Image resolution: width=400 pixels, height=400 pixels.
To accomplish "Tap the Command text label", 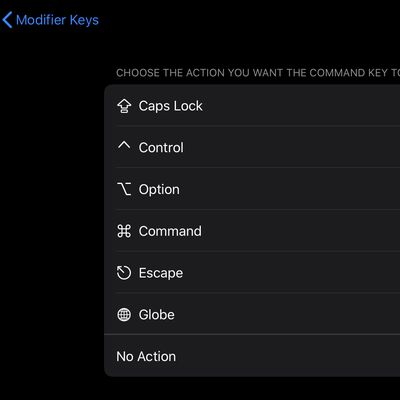I will pyautogui.click(x=170, y=231).
